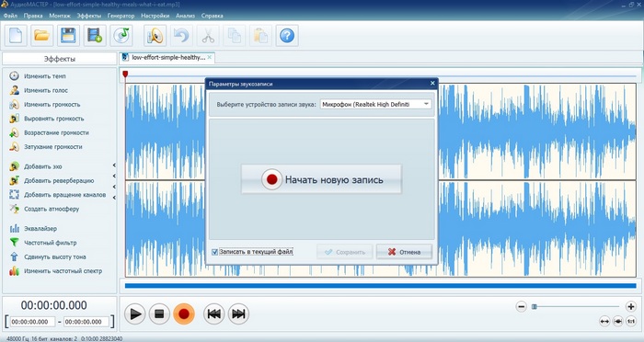Zoom out with the minus button

522,307
